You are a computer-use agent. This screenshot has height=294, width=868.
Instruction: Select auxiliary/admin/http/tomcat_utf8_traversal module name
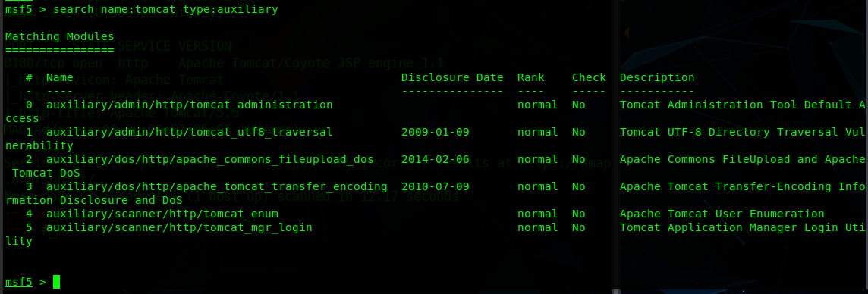(x=190, y=132)
